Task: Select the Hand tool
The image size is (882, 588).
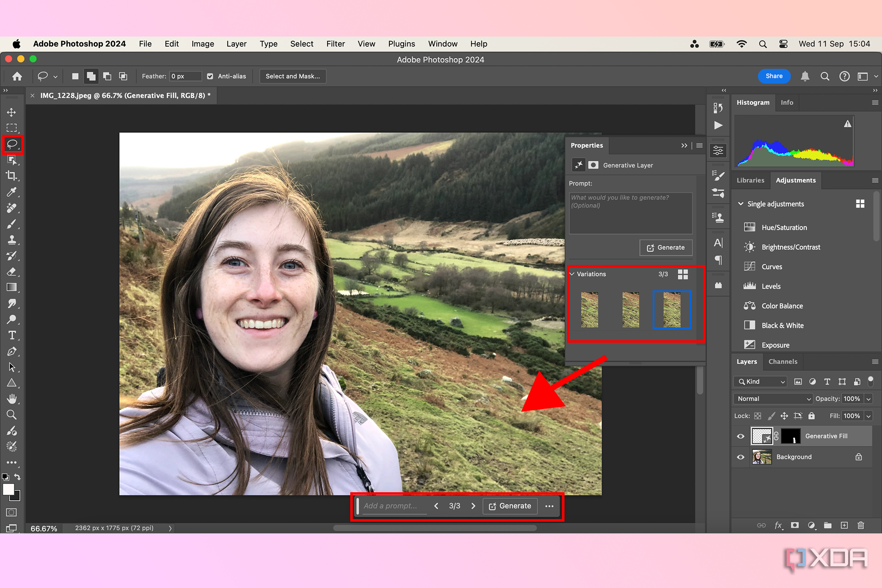Action: [12, 399]
